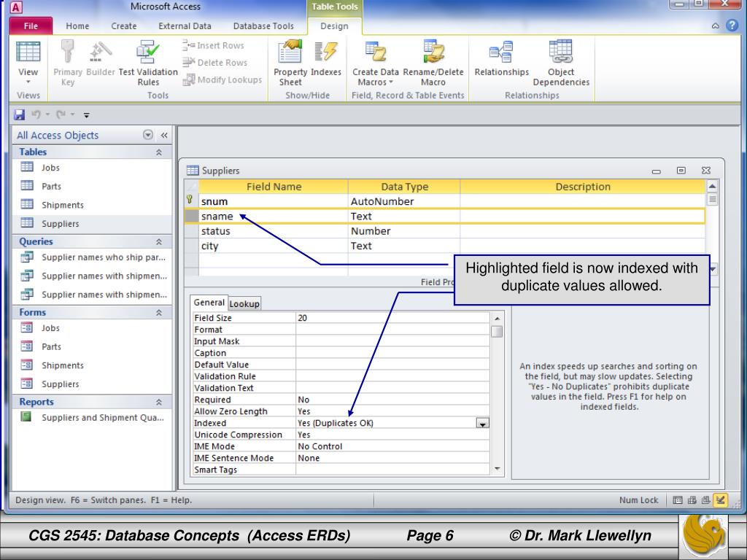The height and width of the screenshot is (560, 747).
Task: Open Object Dependencies
Action: 561,63
